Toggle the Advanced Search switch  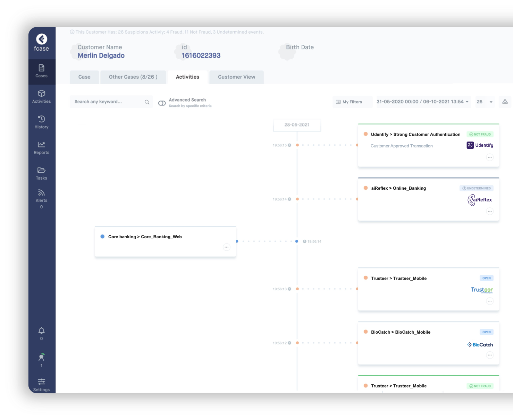click(162, 103)
